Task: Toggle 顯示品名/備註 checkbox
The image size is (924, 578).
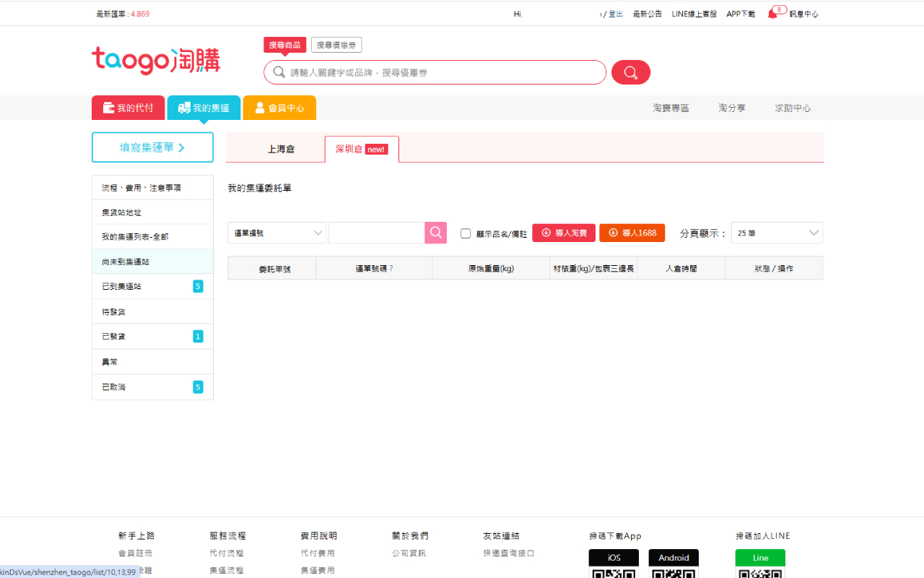Action: coord(466,233)
